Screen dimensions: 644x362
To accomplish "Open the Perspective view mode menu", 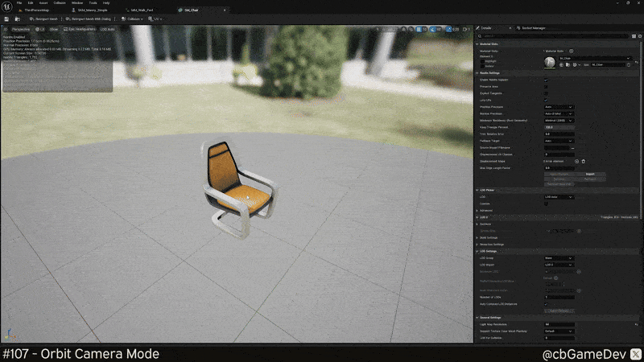I will (x=19, y=29).
